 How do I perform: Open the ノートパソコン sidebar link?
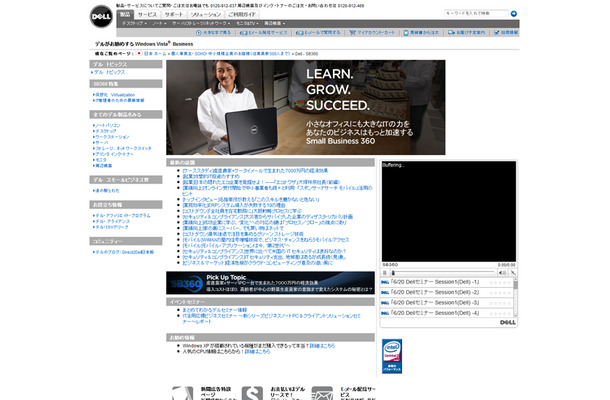pos(108,125)
